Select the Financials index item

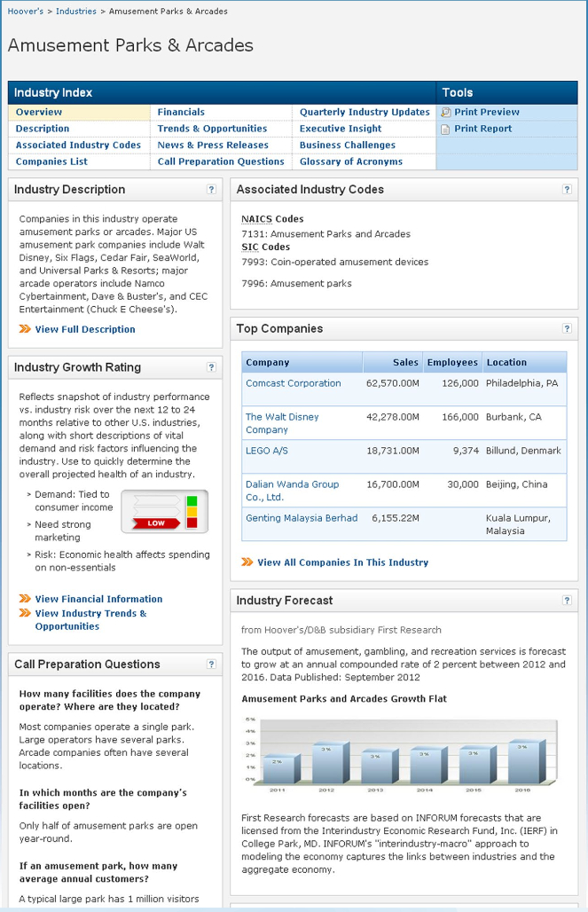181,113
